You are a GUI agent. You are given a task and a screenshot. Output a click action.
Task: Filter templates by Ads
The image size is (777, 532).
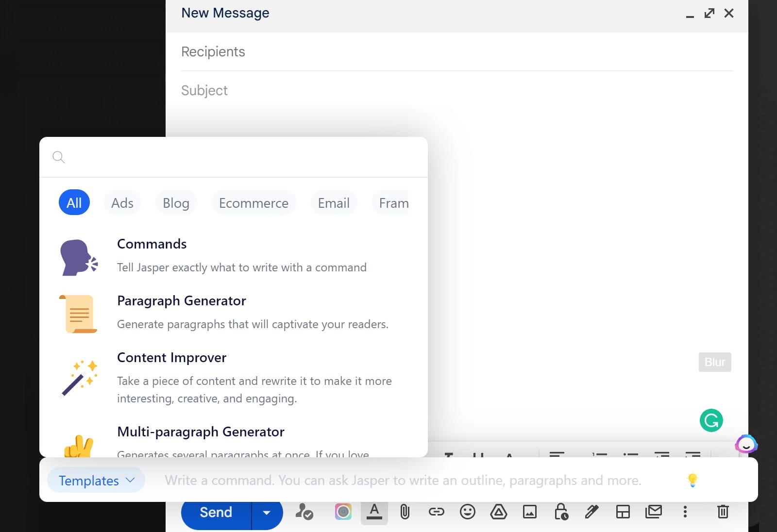tap(122, 202)
